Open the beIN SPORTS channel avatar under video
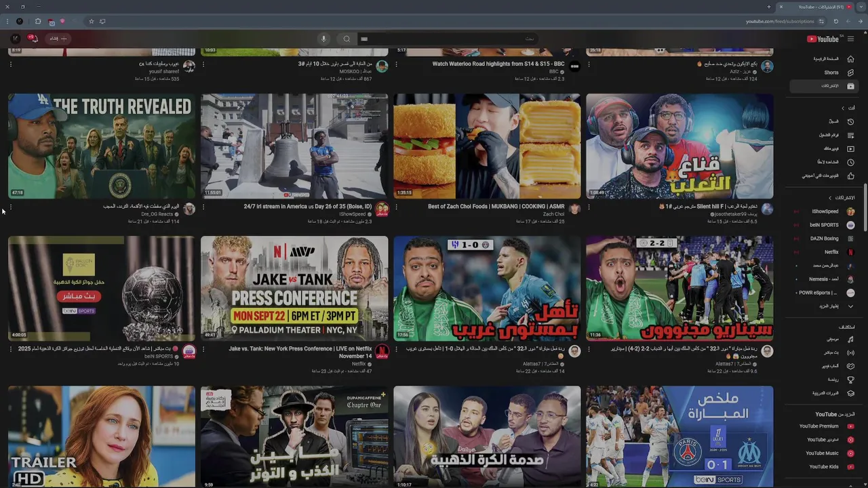The image size is (868, 488). point(189,351)
